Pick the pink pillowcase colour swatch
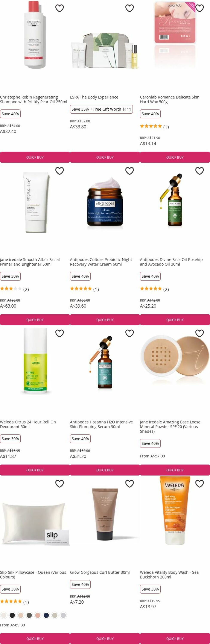 point(38,615)
